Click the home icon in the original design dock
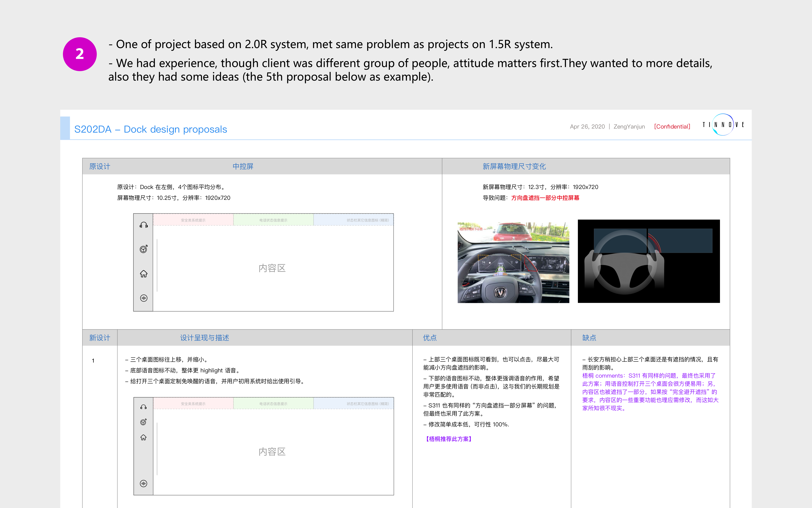812x508 pixels. pyautogui.click(x=144, y=274)
